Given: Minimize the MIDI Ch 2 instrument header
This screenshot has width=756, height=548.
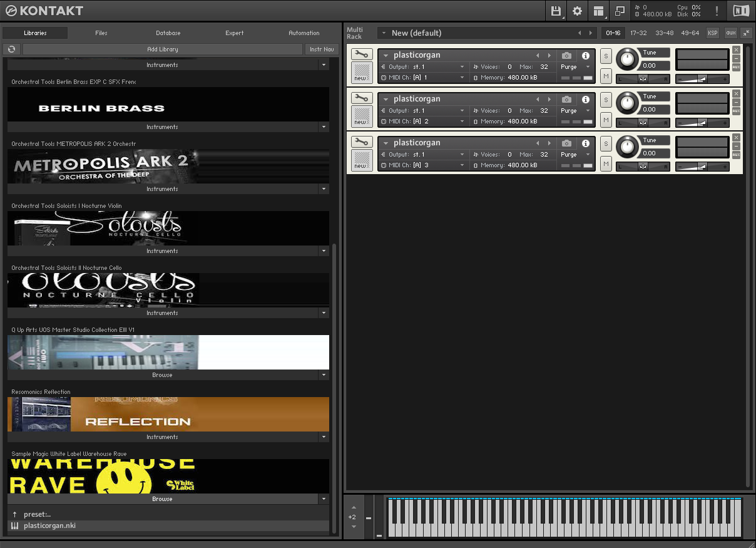Looking at the screenshot, I should coord(736,102).
